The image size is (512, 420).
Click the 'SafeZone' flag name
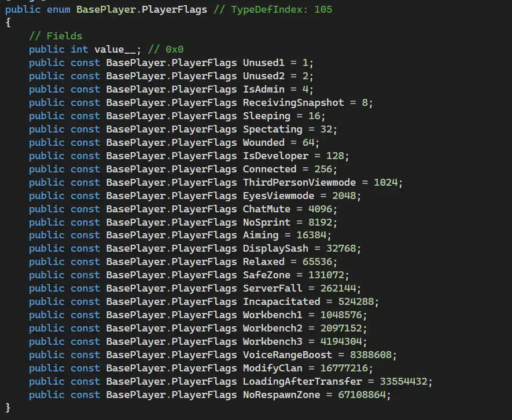pos(267,275)
